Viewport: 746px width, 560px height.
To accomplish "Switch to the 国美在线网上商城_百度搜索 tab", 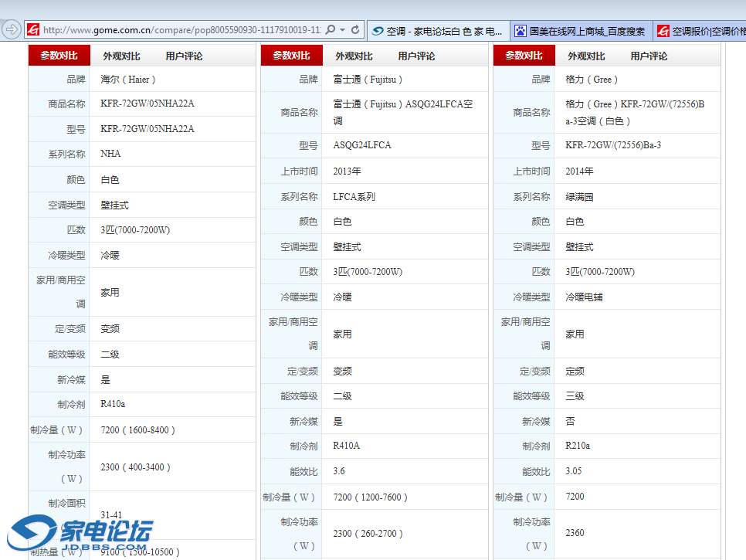I will pos(581,31).
